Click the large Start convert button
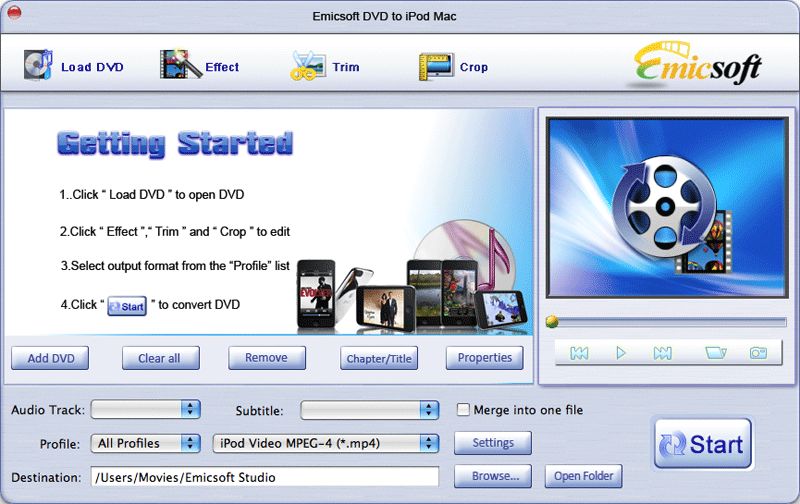 point(703,444)
